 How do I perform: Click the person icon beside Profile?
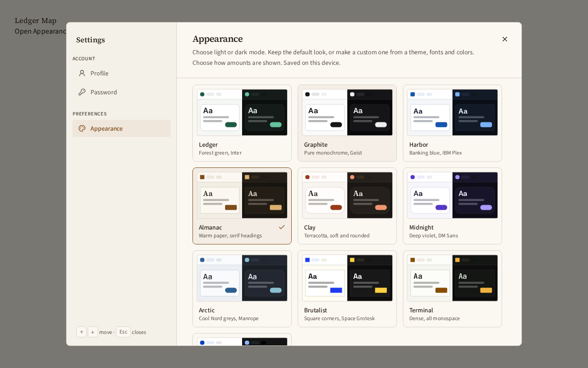pos(82,73)
